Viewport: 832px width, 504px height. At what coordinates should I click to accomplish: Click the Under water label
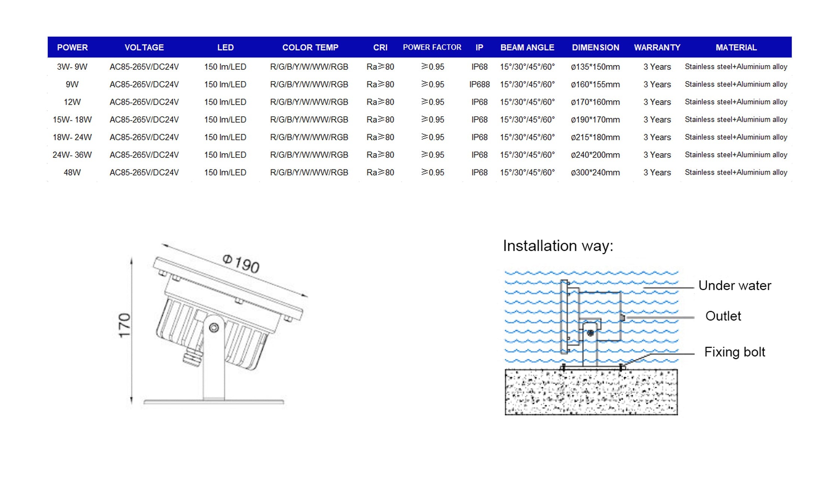click(734, 286)
